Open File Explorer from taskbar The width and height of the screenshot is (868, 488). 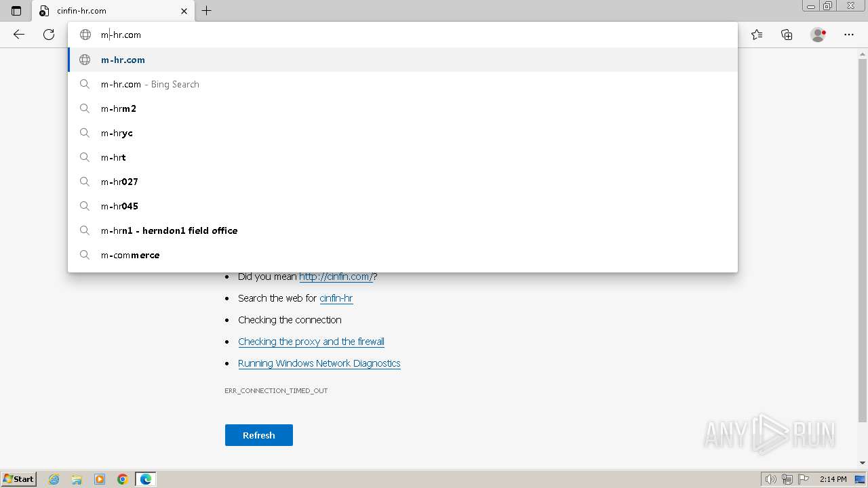(x=77, y=479)
